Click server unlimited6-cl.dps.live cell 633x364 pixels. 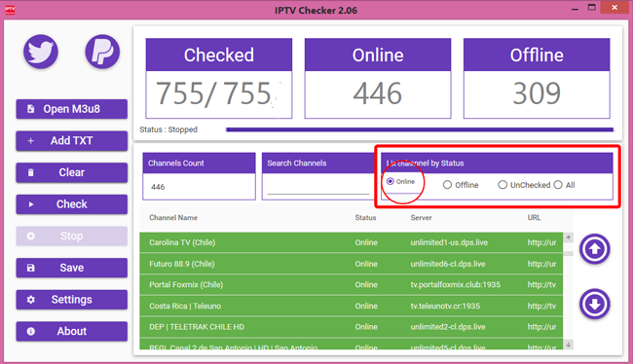[448, 264]
